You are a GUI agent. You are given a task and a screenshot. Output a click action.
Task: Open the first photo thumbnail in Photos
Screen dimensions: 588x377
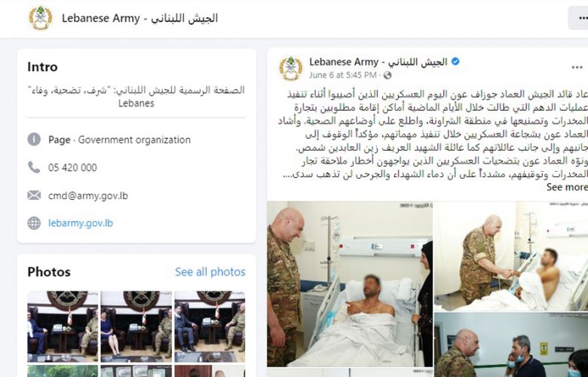[63, 326]
